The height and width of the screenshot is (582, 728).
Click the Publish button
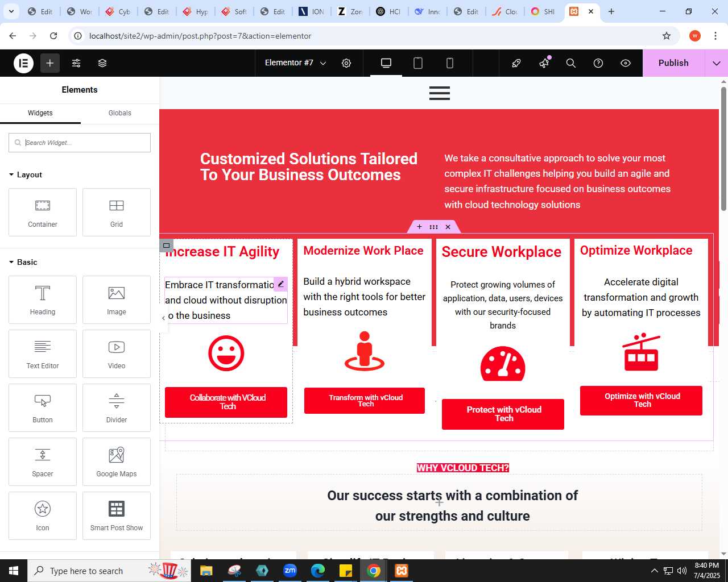673,63
